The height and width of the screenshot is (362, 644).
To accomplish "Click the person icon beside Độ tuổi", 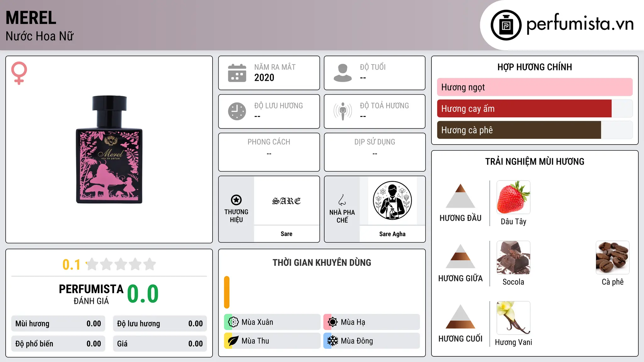I will pos(343,73).
